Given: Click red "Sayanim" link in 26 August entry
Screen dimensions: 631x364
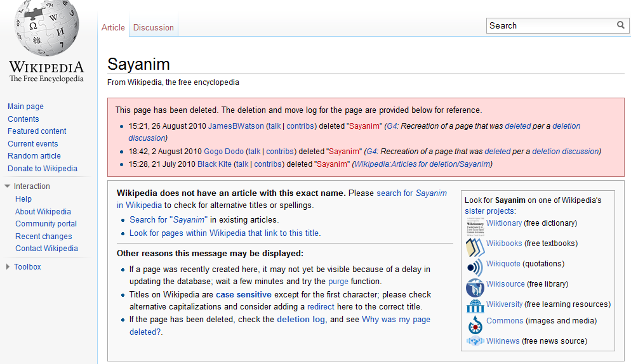Looking at the screenshot, I should (364, 126).
